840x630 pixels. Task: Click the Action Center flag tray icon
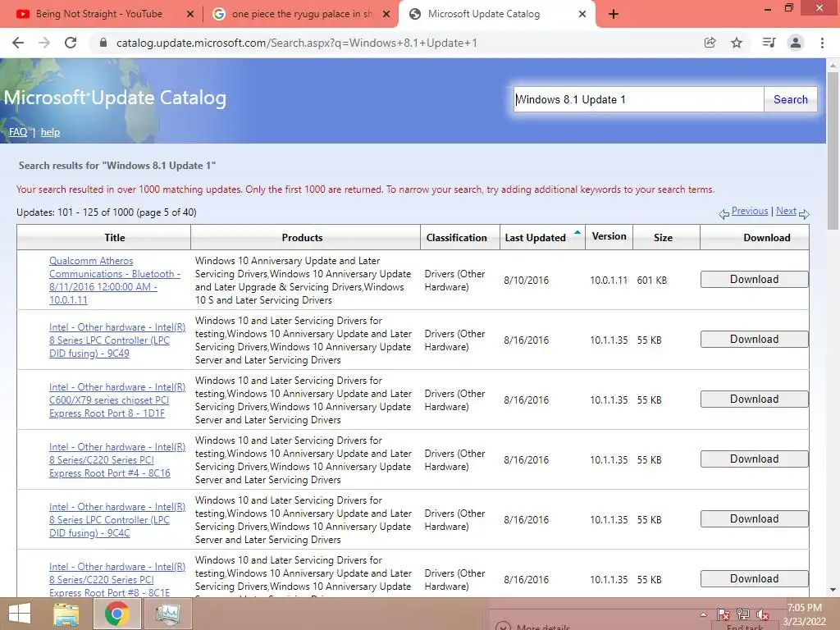724,614
